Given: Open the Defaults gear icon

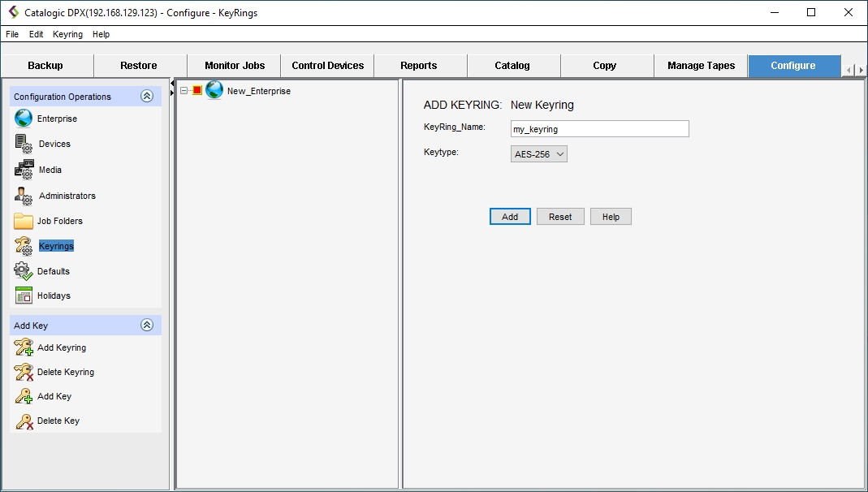Looking at the screenshot, I should [24, 271].
